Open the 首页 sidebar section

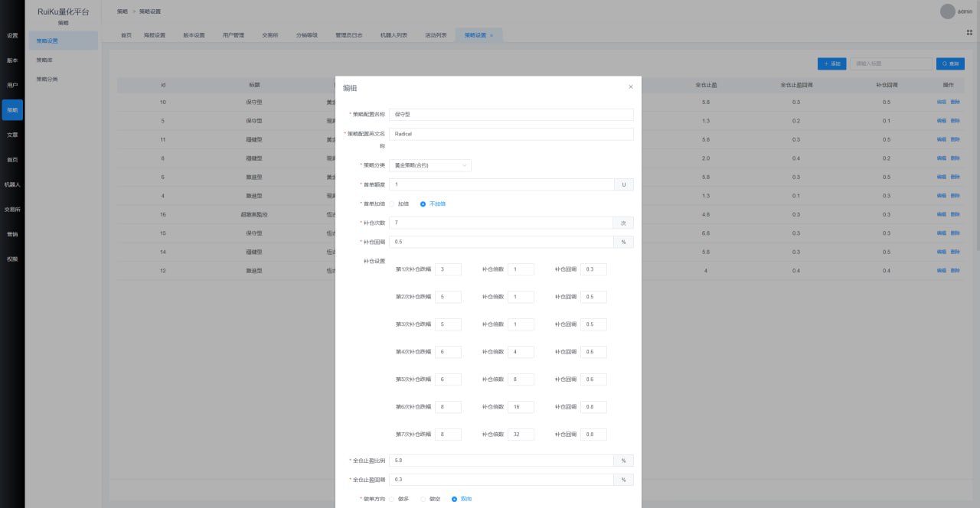(x=11, y=159)
